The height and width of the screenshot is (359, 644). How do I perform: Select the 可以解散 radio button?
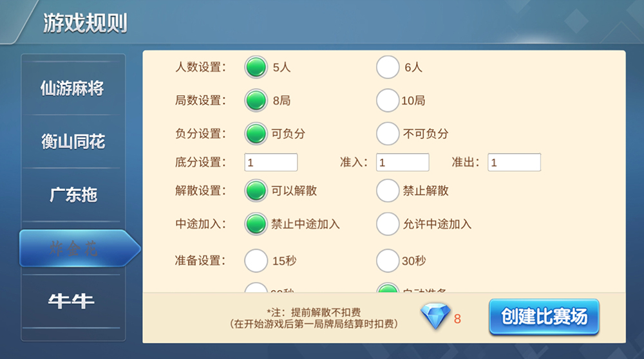[256, 190]
